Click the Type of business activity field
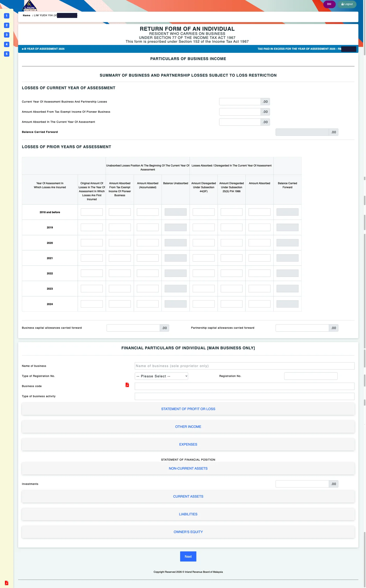 pos(244,396)
